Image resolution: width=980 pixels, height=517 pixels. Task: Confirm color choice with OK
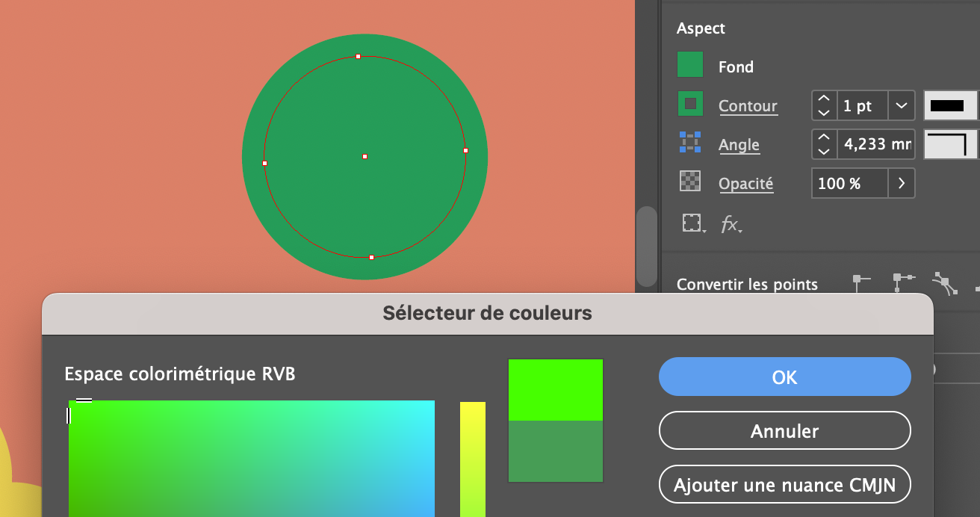pos(784,377)
